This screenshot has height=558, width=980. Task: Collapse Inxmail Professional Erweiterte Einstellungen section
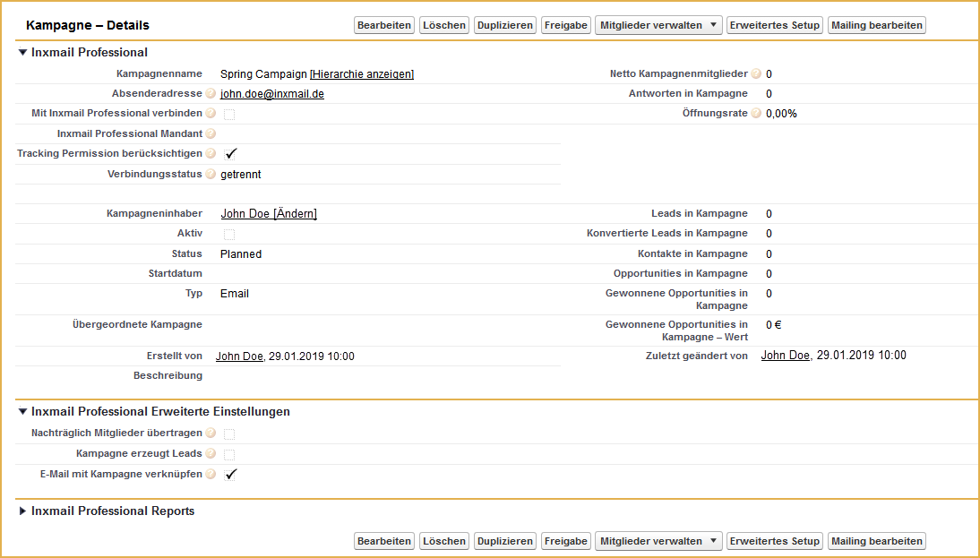pyautogui.click(x=23, y=412)
